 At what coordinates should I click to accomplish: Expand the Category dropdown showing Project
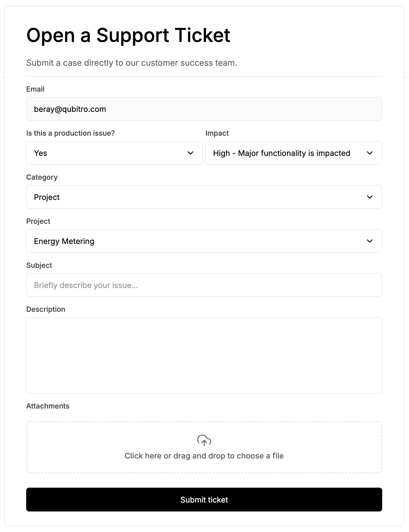(204, 197)
